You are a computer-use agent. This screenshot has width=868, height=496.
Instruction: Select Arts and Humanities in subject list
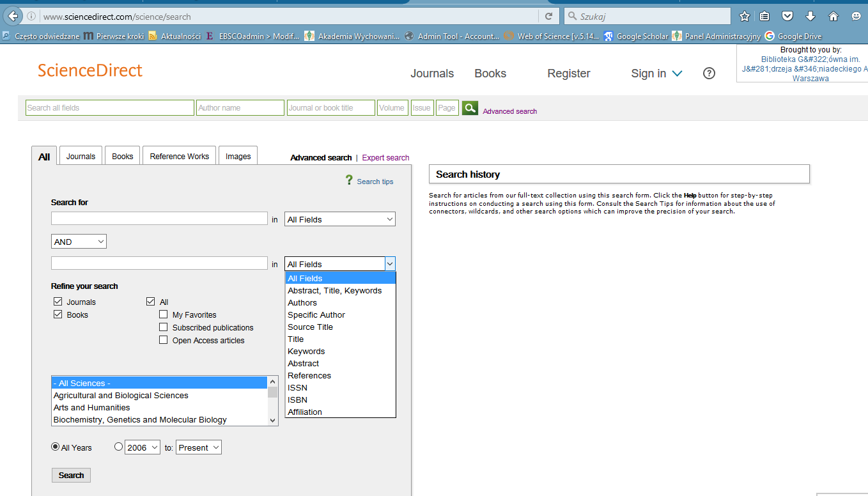pyautogui.click(x=160, y=407)
